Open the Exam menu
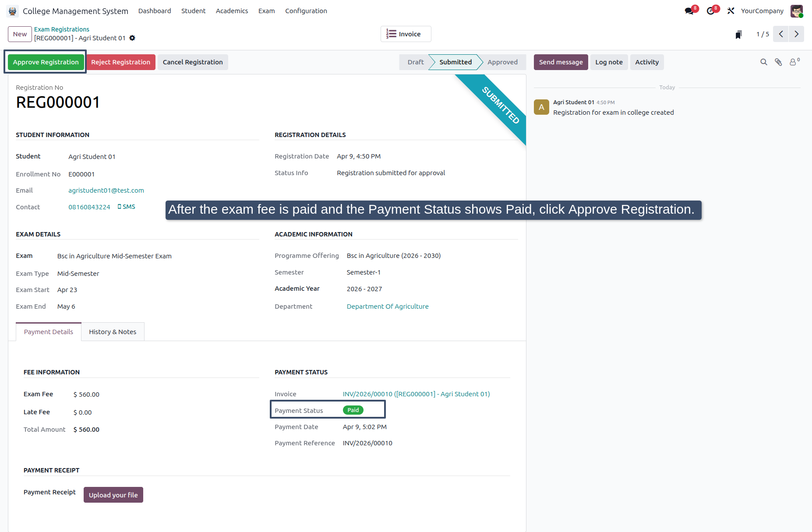Screen dimensions: 812x532 pyautogui.click(x=267, y=11)
